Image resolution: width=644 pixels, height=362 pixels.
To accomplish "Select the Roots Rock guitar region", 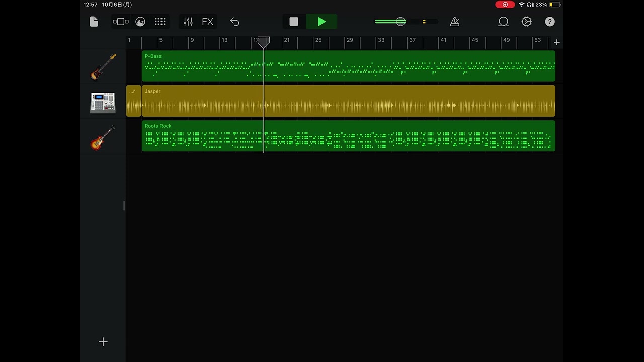I will pyautogui.click(x=349, y=136).
